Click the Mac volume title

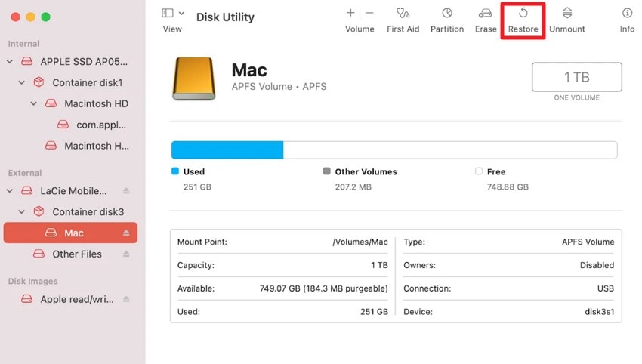[x=249, y=70]
